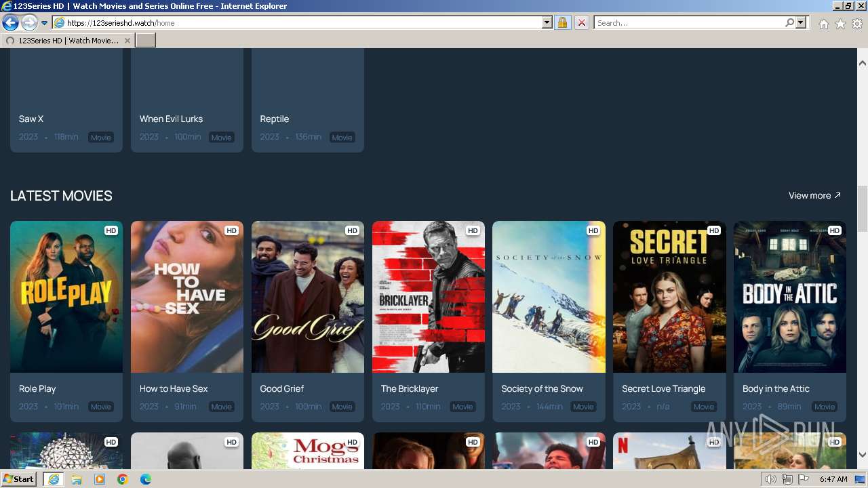Click the HD badge on Role Play
The height and width of the screenshot is (488, 868).
111,230
